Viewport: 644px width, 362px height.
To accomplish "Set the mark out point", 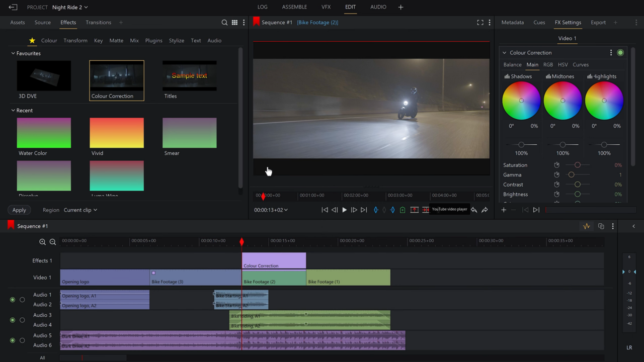I will click(x=392, y=210).
